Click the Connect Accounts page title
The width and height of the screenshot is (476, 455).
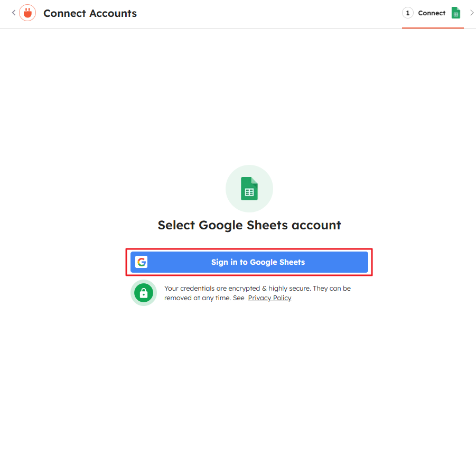(90, 14)
